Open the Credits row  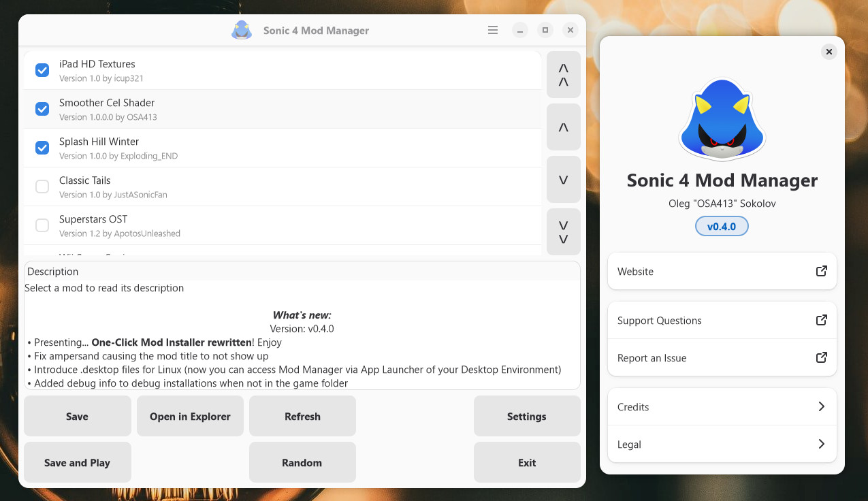click(x=722, y=406)
